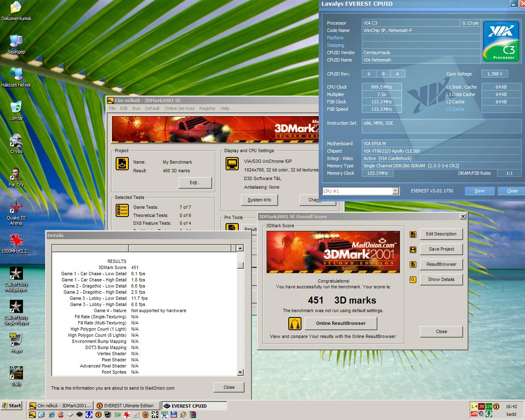
Task: Click the Show Details button
Action: point(441,280)
